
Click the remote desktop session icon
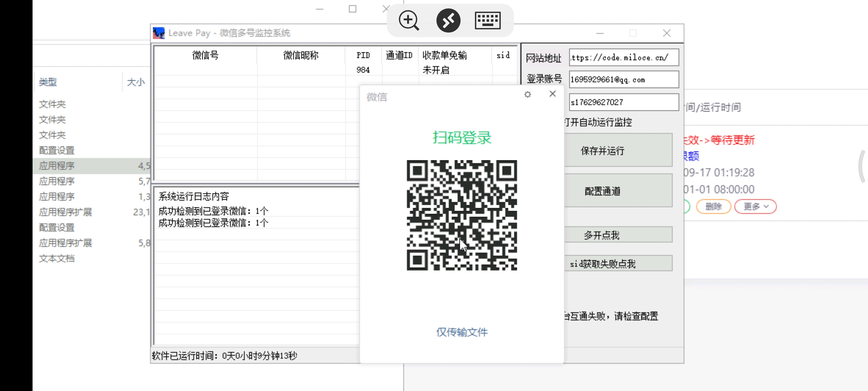pos(448,20)
